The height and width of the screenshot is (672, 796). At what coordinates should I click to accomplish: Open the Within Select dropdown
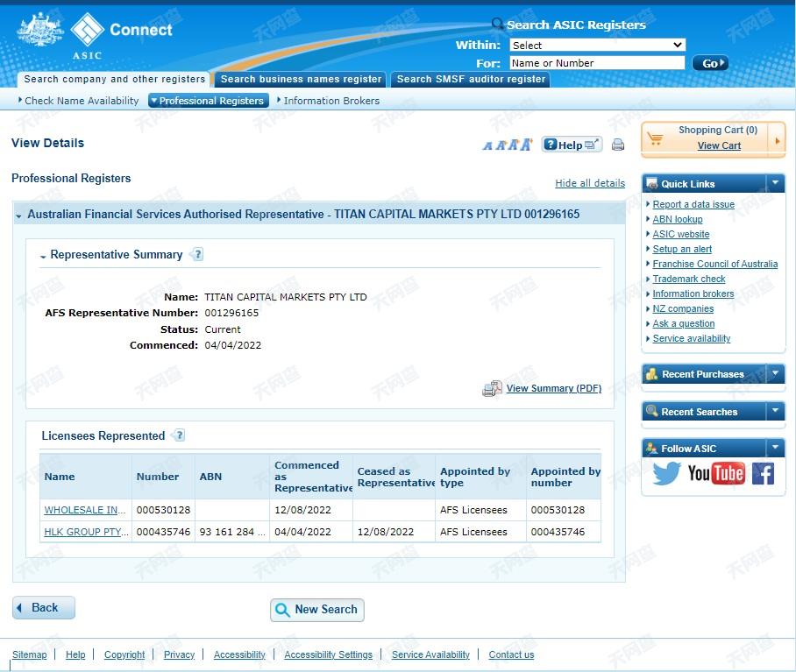tap(598, 46)
